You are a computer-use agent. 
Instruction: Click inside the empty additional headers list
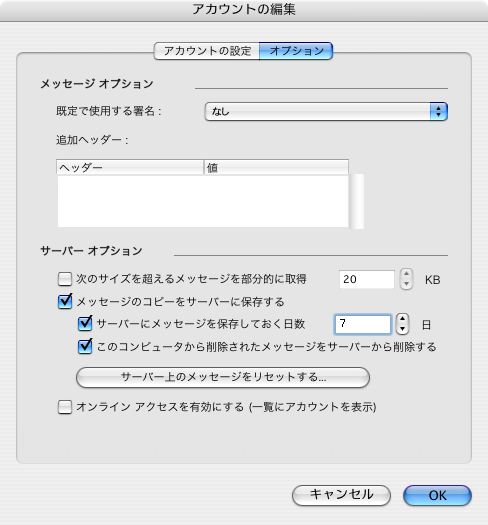pos(203,201)
